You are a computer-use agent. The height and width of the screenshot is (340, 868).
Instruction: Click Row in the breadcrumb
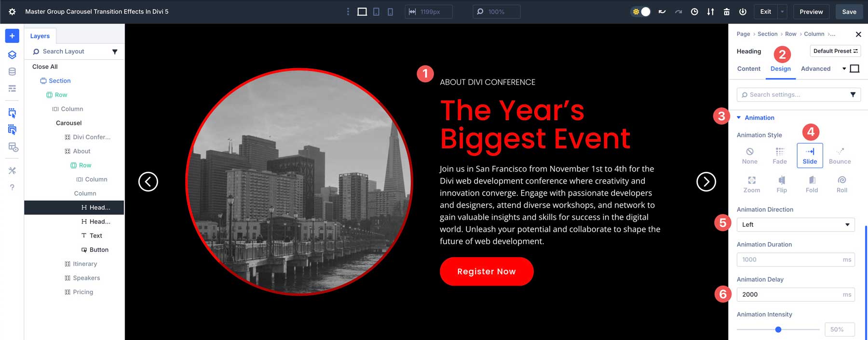point(790,34)
